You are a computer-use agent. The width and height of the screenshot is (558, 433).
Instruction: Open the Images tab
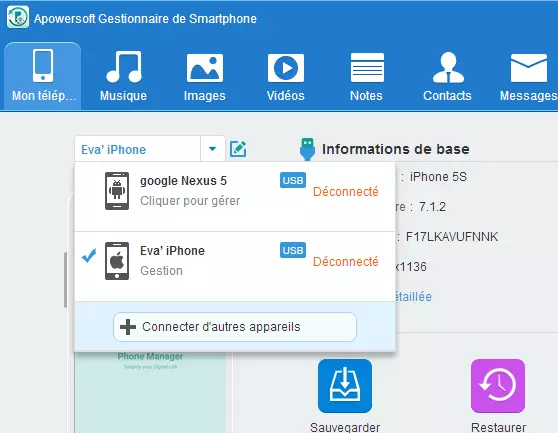tap(205, 76)
